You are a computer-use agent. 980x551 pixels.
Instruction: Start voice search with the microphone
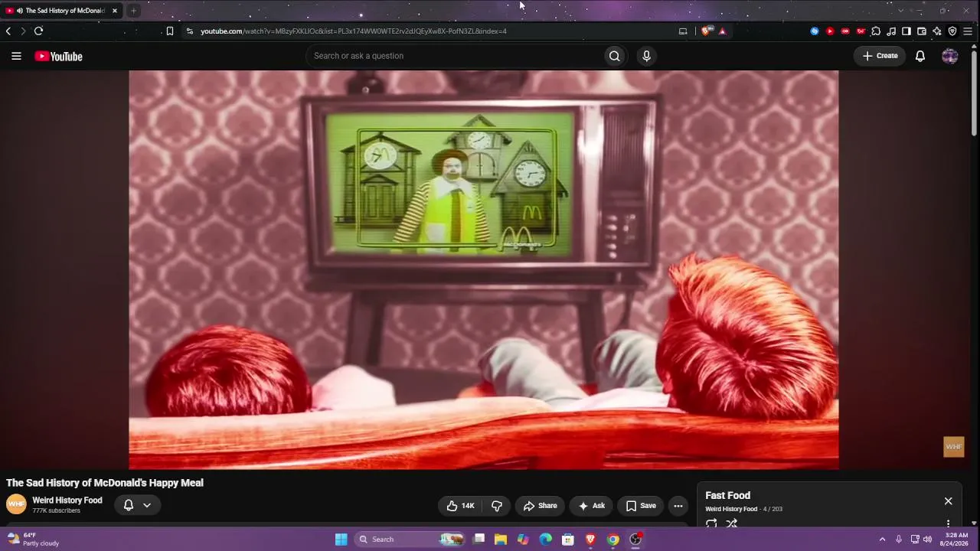646,56
